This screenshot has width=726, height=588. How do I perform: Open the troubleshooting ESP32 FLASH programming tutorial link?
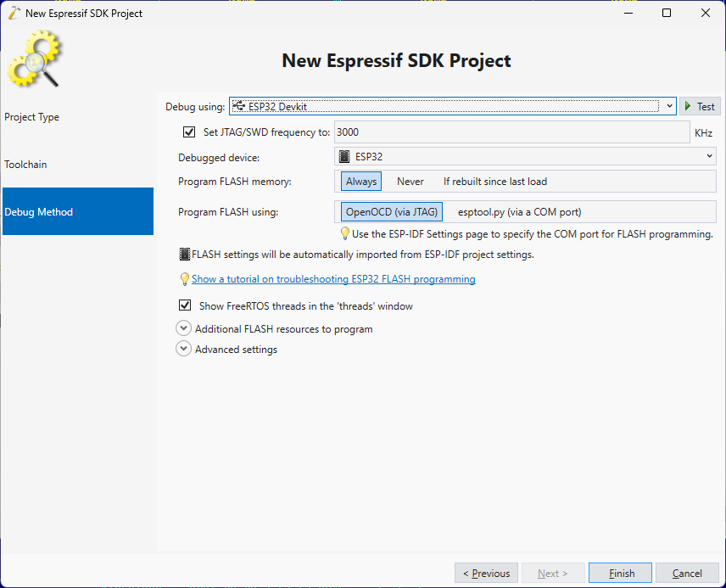tap(333, 279)
